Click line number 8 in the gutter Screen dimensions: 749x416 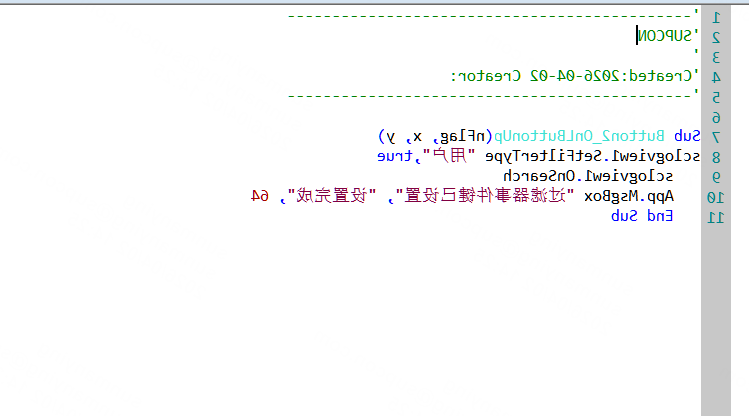pyautogui.click(x=716, y=158)
